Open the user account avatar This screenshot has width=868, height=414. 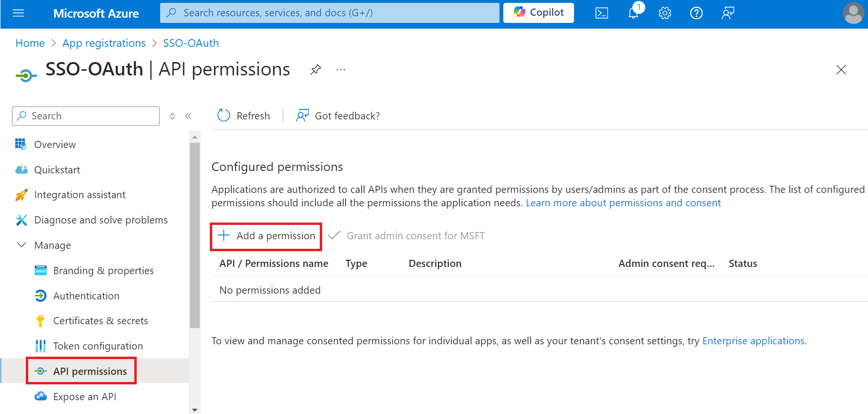point(853,13)
